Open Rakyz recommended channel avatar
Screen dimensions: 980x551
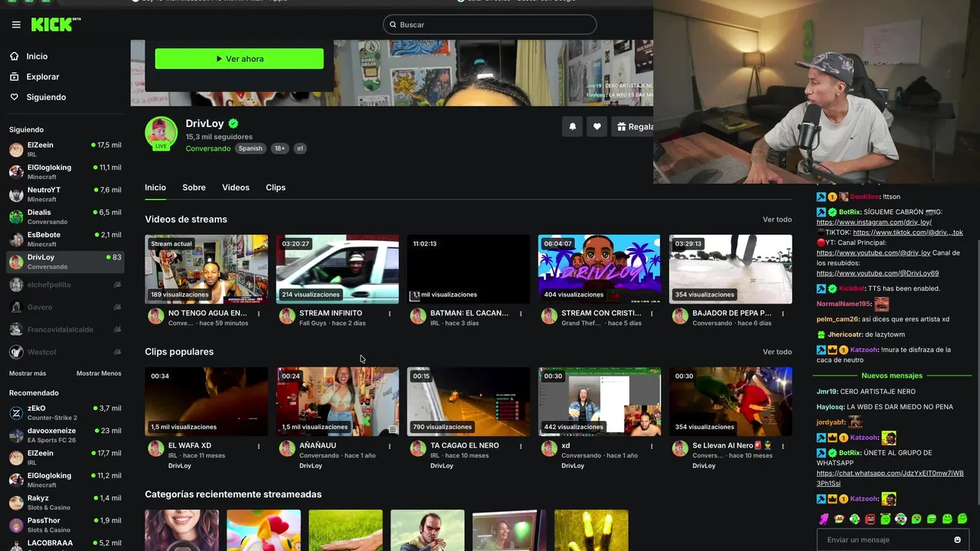(16, 503)
